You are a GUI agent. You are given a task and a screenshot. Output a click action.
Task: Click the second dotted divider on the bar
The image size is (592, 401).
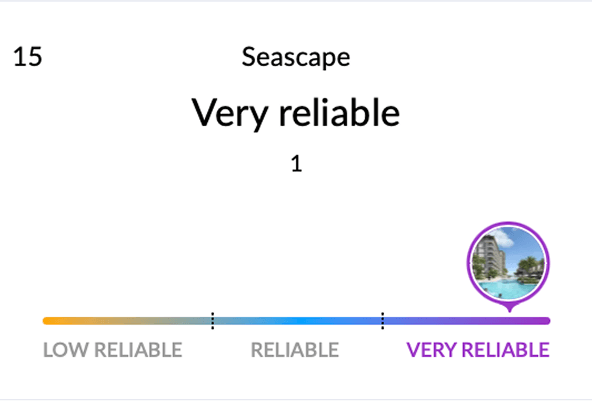click(382, 321)
